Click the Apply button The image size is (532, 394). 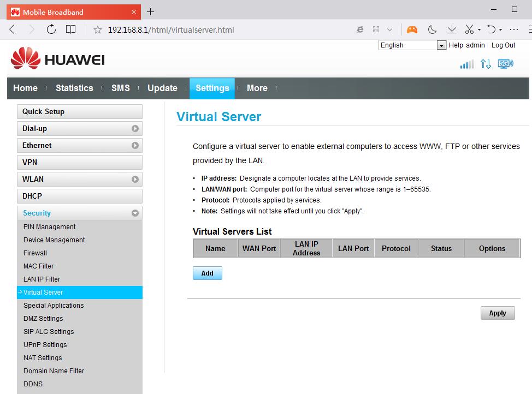click(x=498, y=313)
